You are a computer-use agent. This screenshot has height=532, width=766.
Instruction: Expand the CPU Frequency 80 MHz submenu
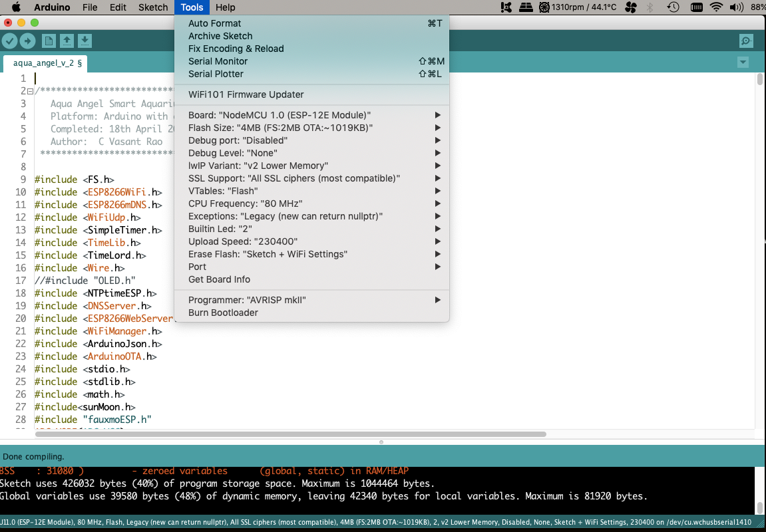tap(311, 204)
